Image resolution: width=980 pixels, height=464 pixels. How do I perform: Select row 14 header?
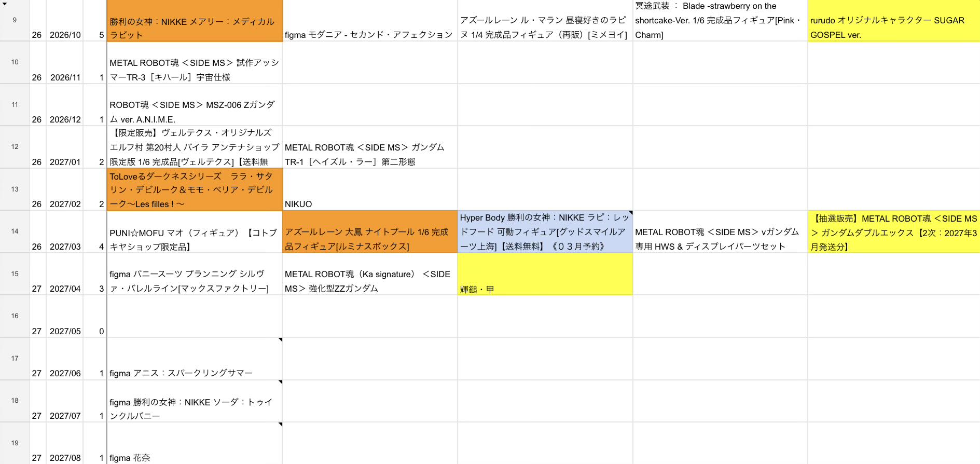[x=15, y=231]
